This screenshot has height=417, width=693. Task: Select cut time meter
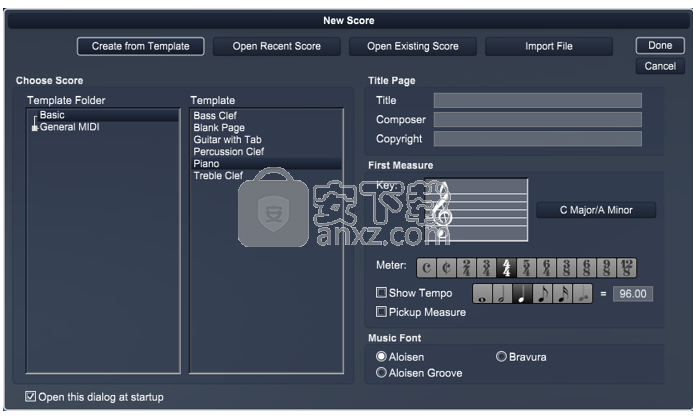[446, 268]
